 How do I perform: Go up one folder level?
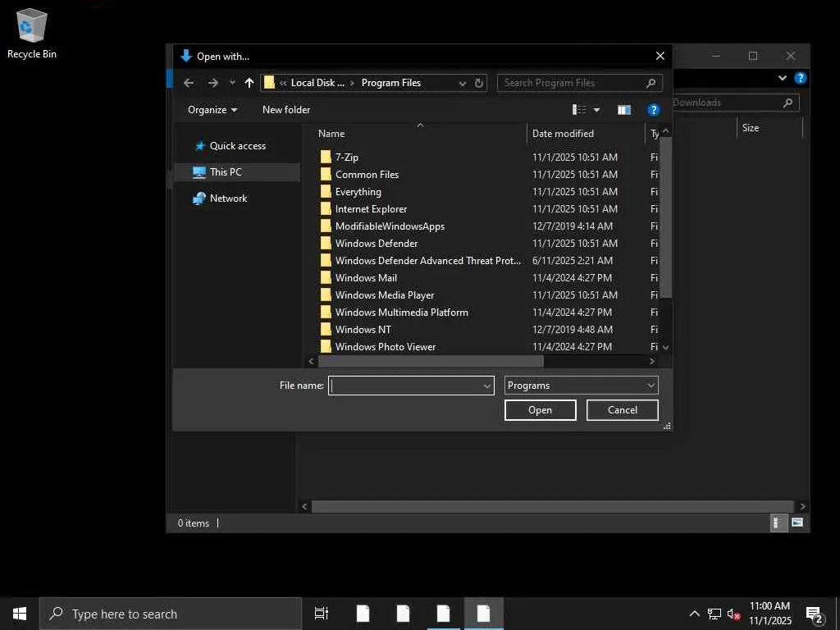249,83
